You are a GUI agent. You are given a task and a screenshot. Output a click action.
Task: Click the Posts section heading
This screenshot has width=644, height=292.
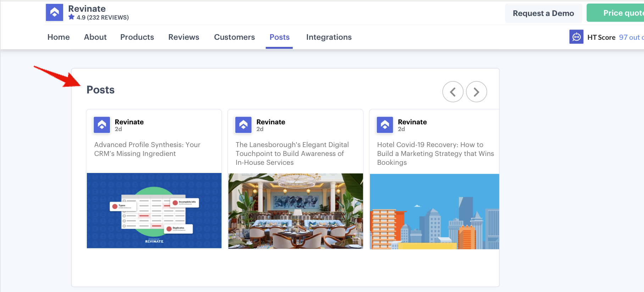point(101,90)
